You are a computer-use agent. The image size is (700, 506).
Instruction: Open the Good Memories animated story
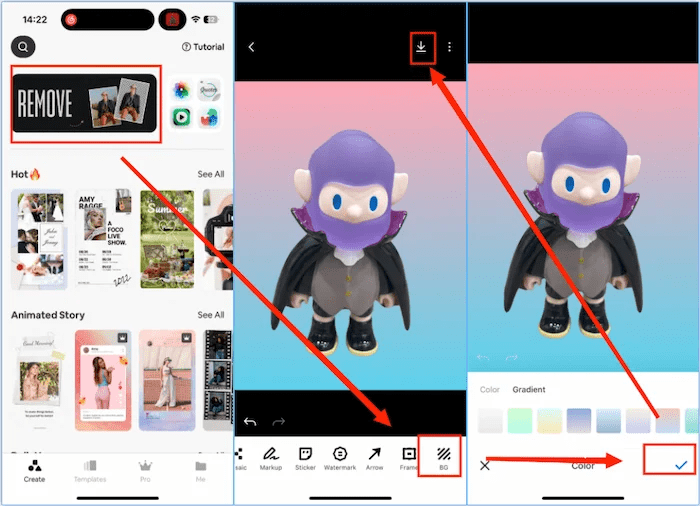pyautogui.click(x=39, y=380)
